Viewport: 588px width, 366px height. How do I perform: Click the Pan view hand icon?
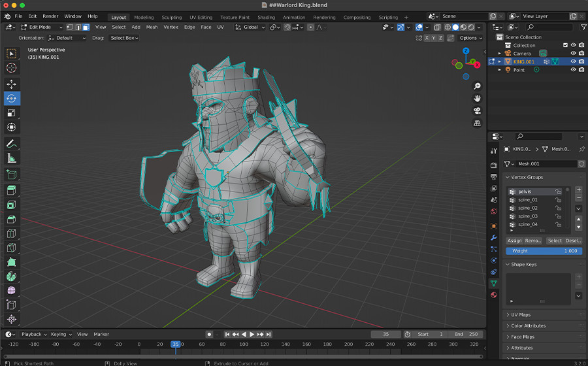[477, 98]
